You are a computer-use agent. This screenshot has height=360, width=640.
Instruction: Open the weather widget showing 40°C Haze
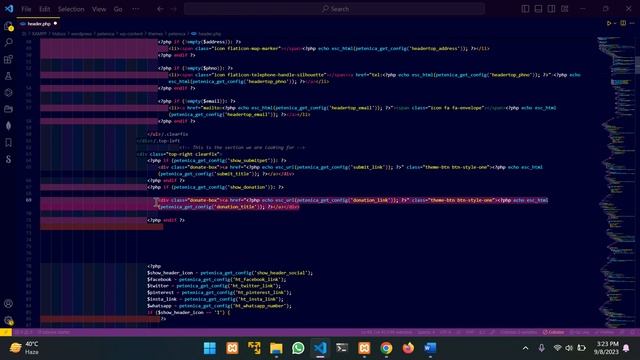pos(24,348)
